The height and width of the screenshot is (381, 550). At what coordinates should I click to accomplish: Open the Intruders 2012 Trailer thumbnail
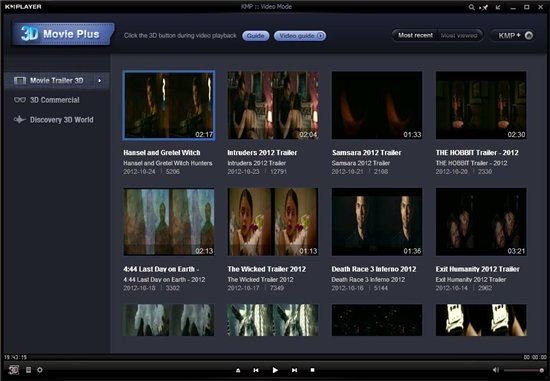pos(273,105)
